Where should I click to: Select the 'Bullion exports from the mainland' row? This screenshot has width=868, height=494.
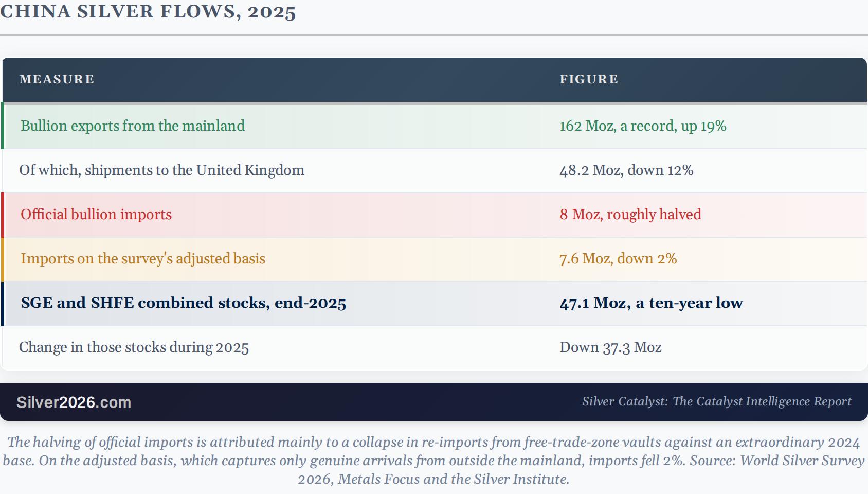click(434, 126)
